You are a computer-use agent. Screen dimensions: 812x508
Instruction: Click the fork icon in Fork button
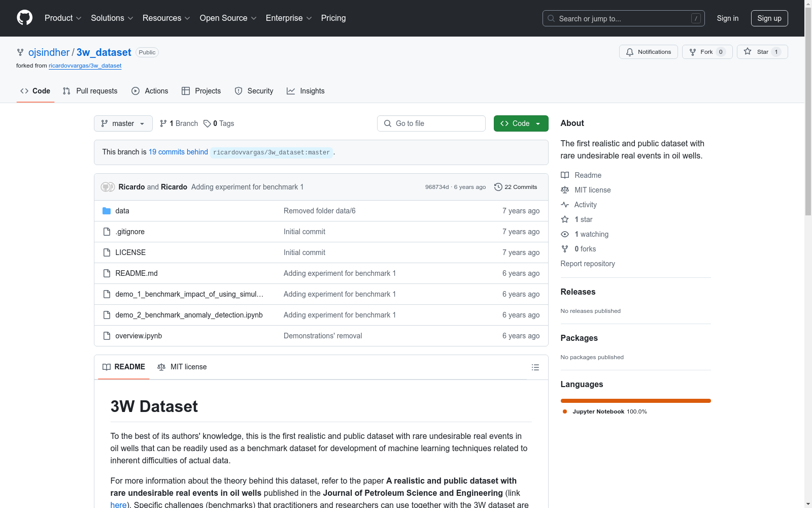[693, 52]
